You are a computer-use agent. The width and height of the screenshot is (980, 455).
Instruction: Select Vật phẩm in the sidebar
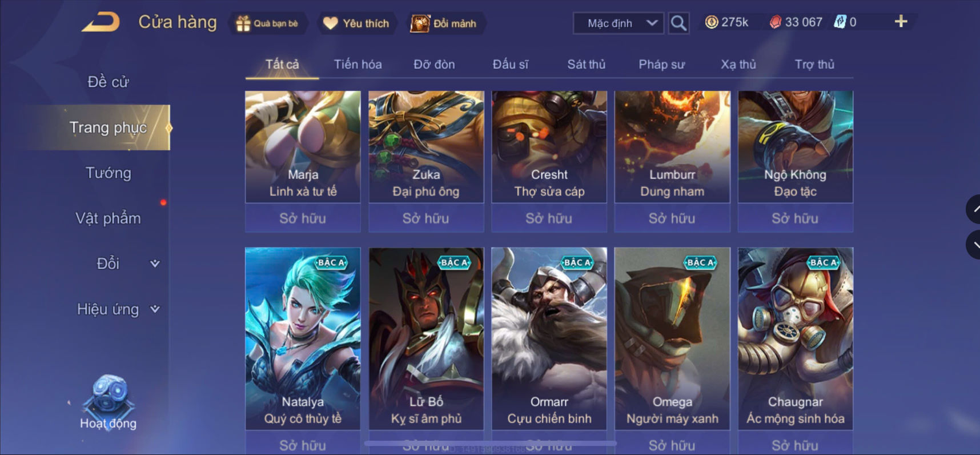109,218
